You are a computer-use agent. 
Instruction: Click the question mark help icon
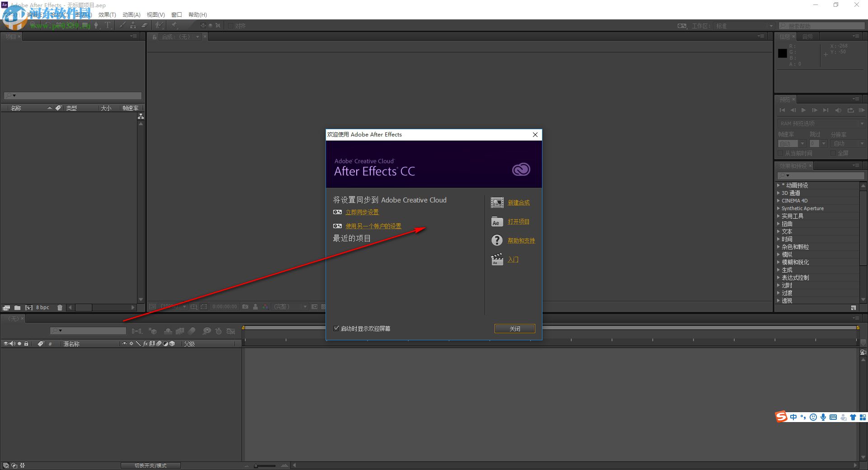tap(497, 240)
